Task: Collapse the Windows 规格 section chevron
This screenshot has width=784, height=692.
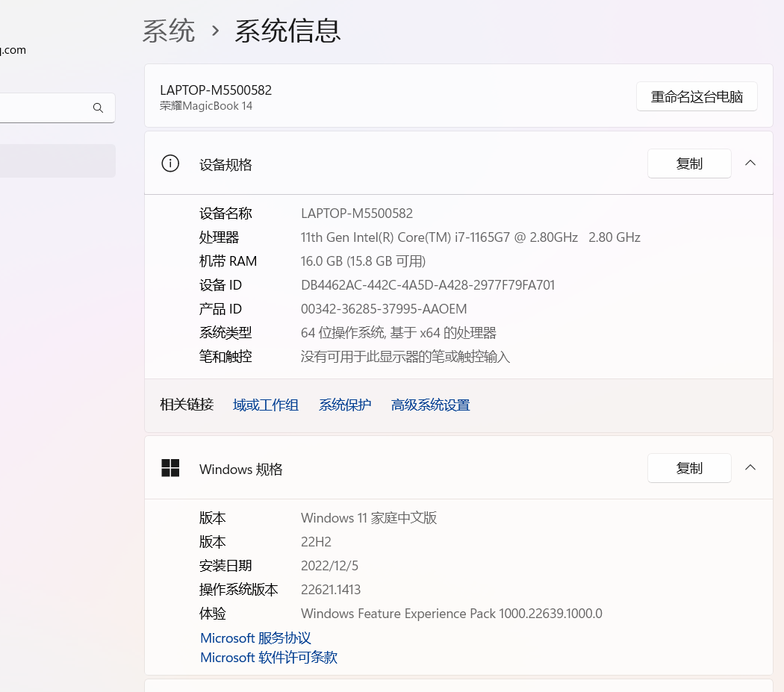Action: (750, 467)
